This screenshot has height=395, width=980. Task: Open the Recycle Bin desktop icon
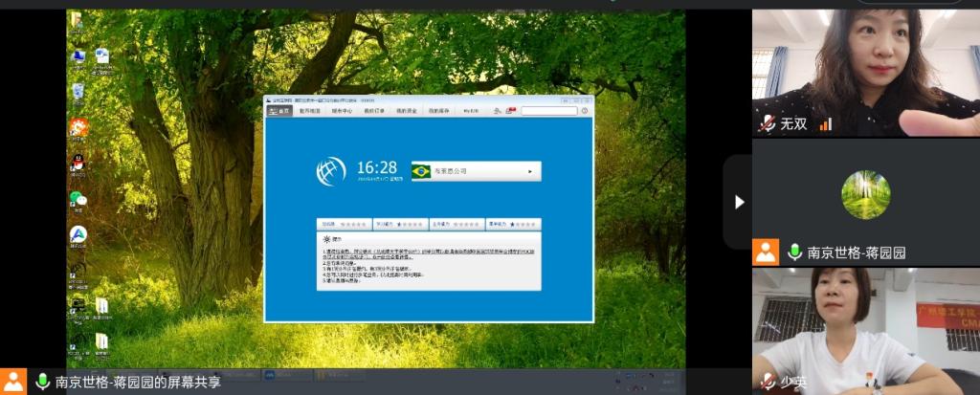click(78, 90)
